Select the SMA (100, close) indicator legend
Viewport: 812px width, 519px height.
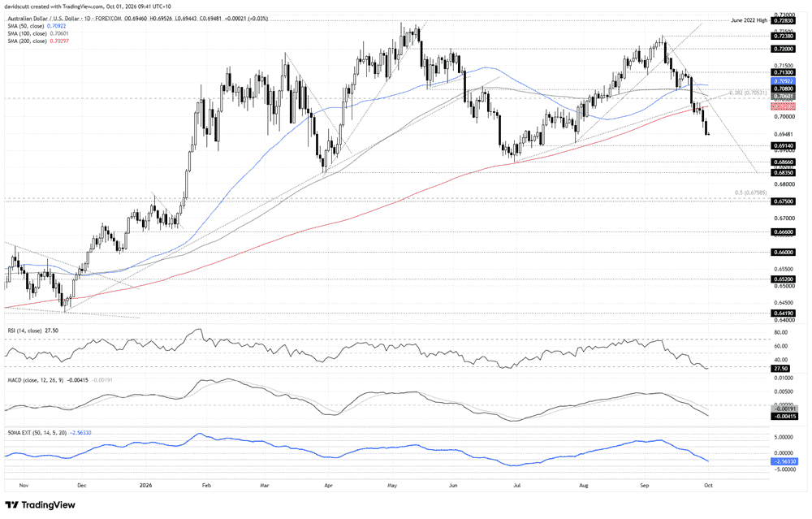point(38,33)
